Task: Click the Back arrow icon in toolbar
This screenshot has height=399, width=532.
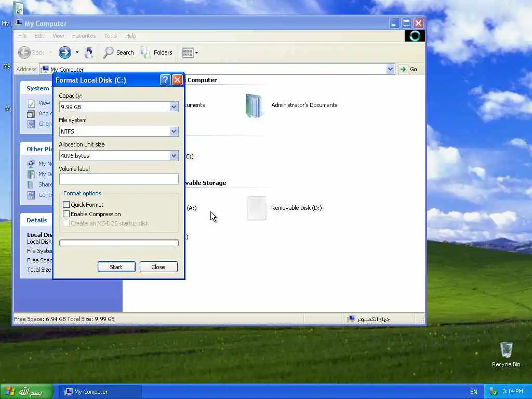Action: click(x=24, y=52)
